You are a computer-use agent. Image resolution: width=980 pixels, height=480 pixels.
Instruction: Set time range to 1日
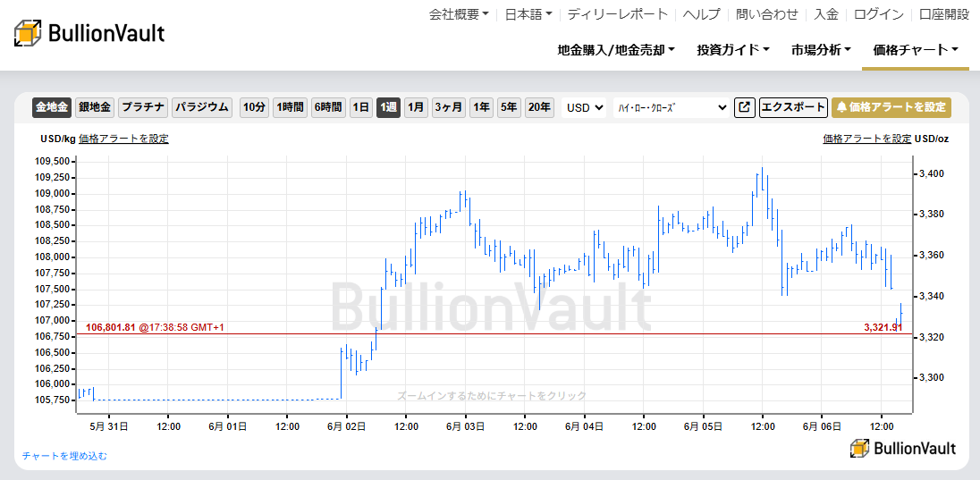point(361,107)
